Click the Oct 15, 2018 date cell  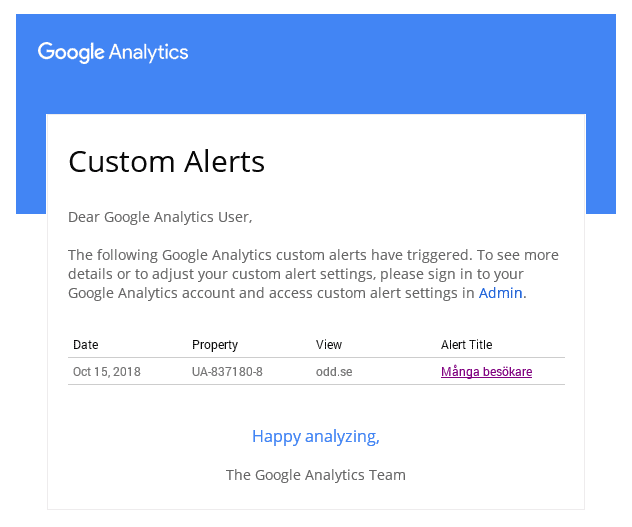click(107, 372)
